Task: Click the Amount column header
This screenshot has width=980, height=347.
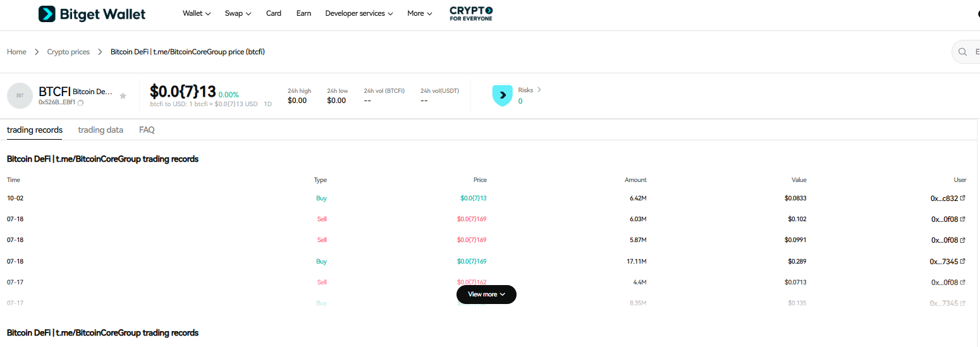Action: pos(635,180)
